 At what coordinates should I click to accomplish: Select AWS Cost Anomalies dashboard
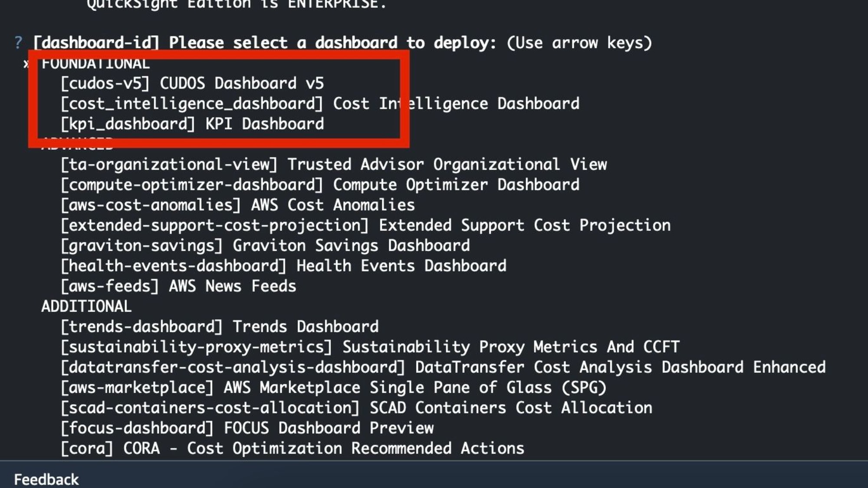239,205
